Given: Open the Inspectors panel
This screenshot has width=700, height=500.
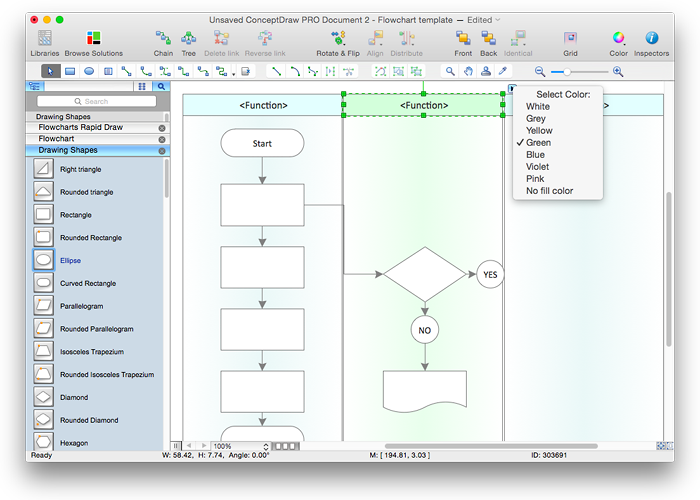Looking at the screenshot, I should (651, 43).
